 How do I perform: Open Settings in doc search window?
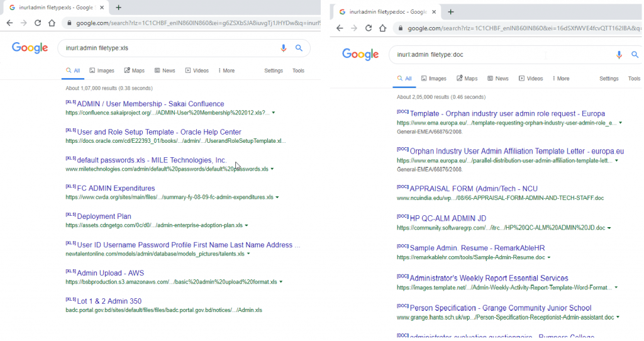(x=609, y=79)
